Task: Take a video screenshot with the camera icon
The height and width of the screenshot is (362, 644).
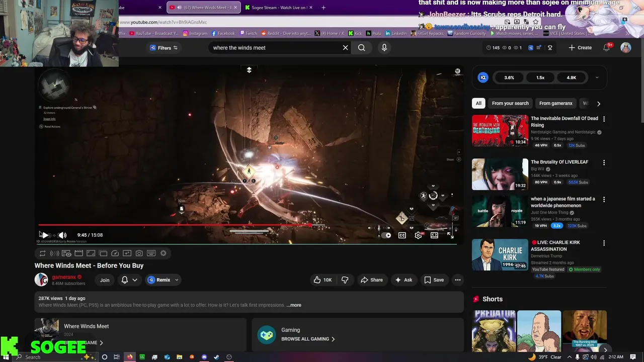Action: [x=139, y=253]
